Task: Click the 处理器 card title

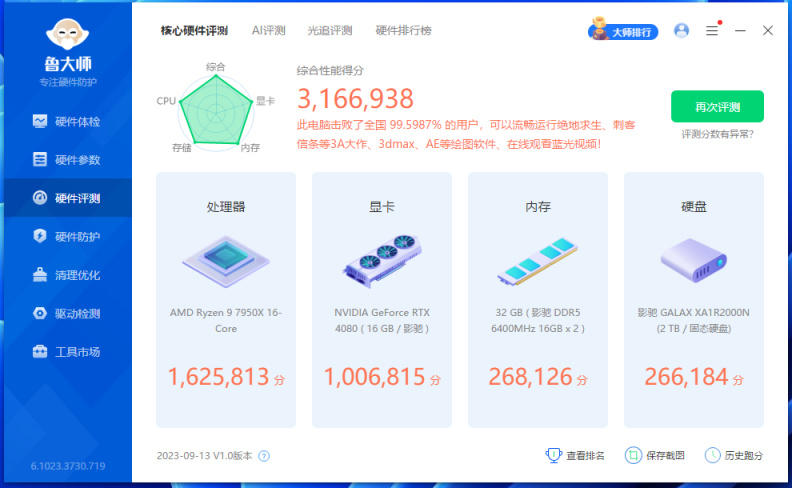Action: pos(226,207)
